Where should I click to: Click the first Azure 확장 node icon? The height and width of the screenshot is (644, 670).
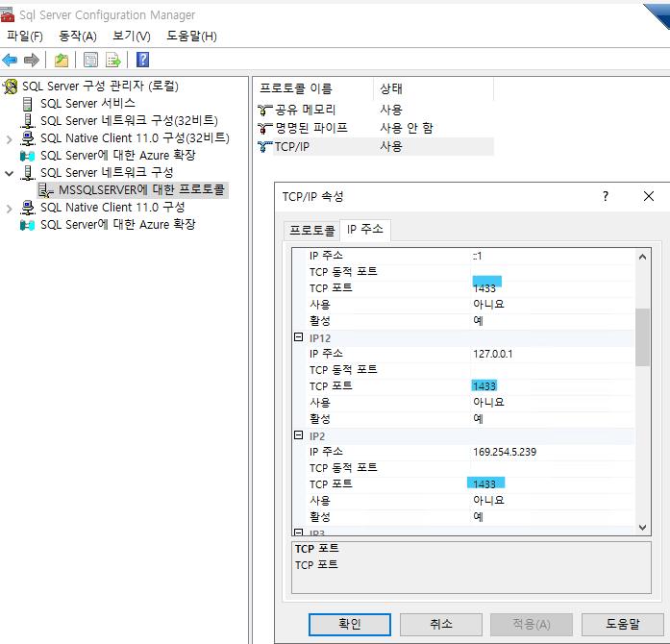click(x=27, y=156)
